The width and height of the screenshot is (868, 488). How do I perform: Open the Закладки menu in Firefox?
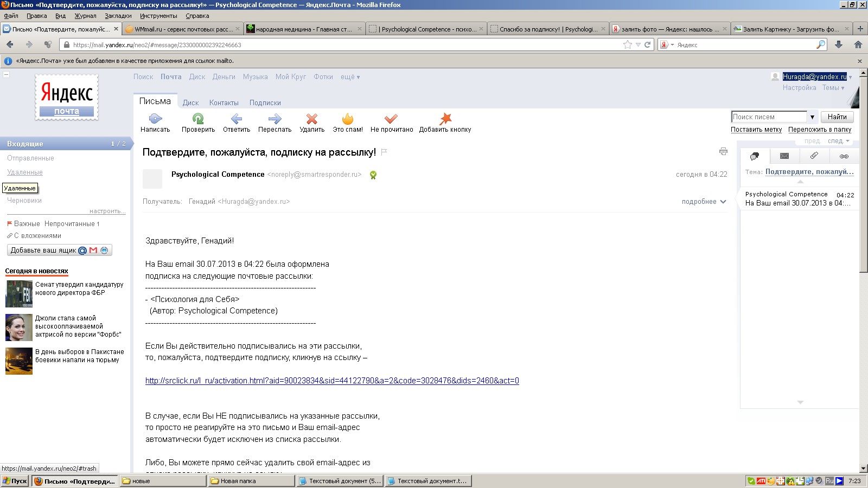click(118, 16)
